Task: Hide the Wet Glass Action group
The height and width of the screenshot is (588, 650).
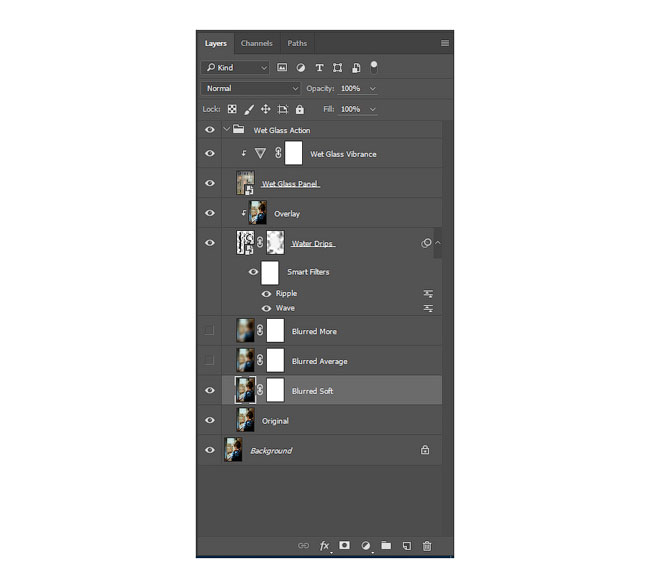Action: pos(210,130)
